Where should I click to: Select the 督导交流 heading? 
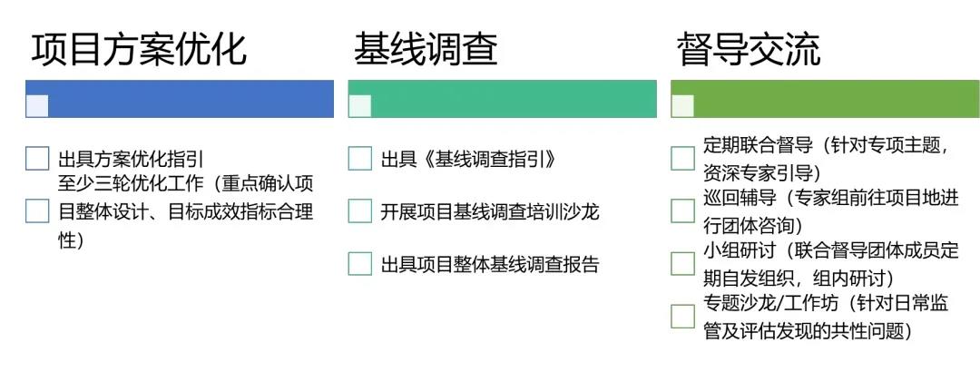click(x=748, y=49)
